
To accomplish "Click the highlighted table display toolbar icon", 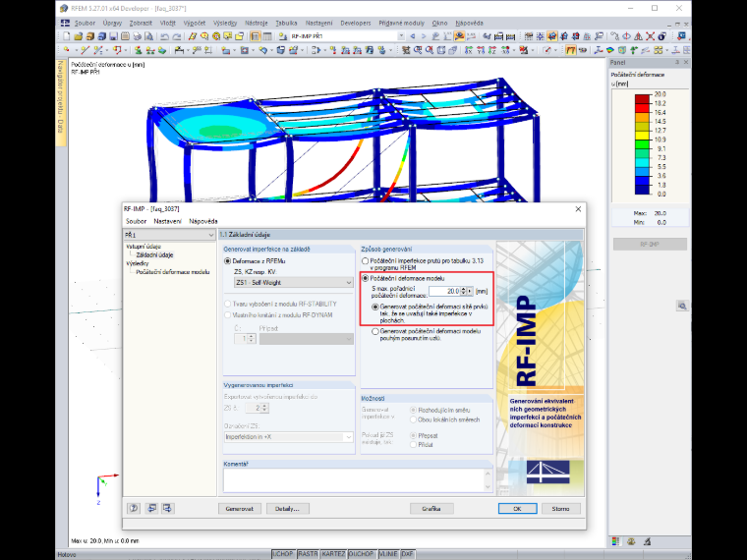I will point(256,36).
